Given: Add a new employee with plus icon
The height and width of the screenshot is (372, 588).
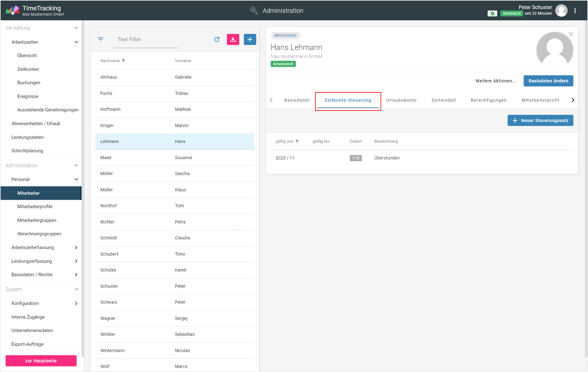Looking at the screenshot, I should tap(250, 39).
